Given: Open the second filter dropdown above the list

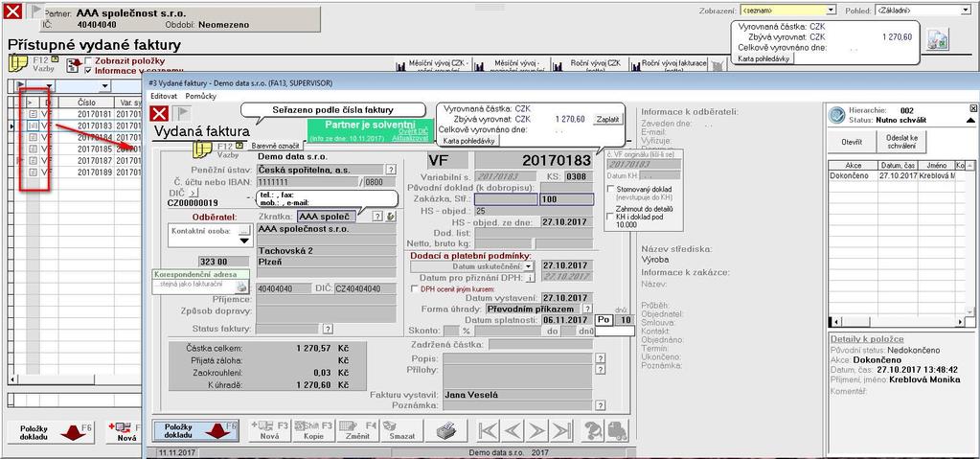Looking at the screenshot, I should 104,85.
